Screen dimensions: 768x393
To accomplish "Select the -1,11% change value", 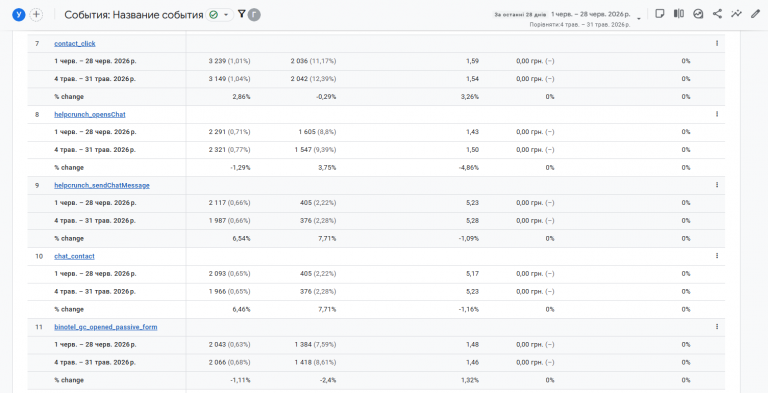I will (240, 380).
